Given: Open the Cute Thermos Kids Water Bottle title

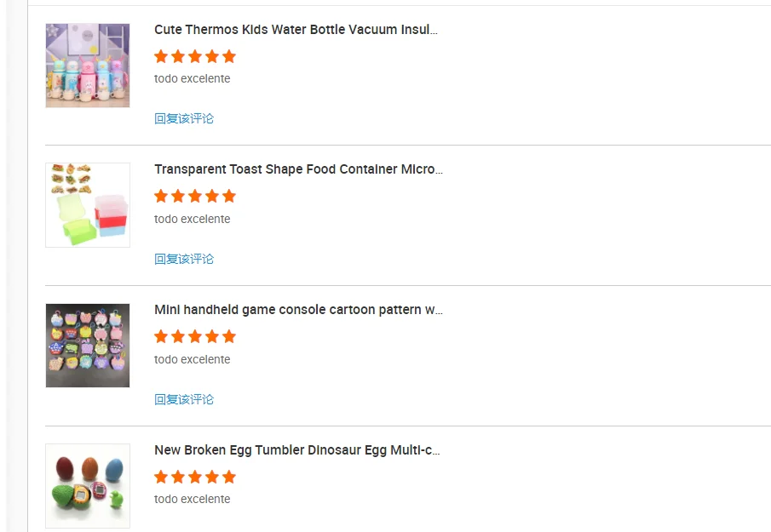Looking at the screenshot, I should (x=296, y=30).
